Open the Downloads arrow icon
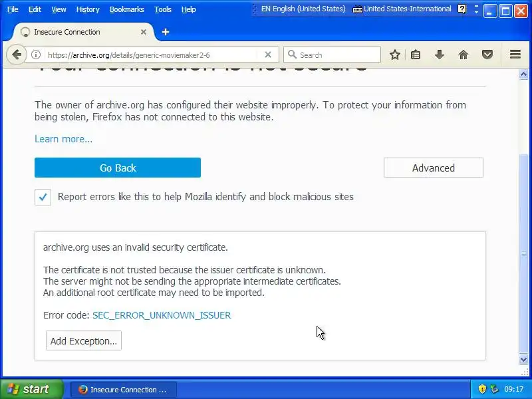Image resolution: width=532 pixels, height=399 pixels. (440, 55)
